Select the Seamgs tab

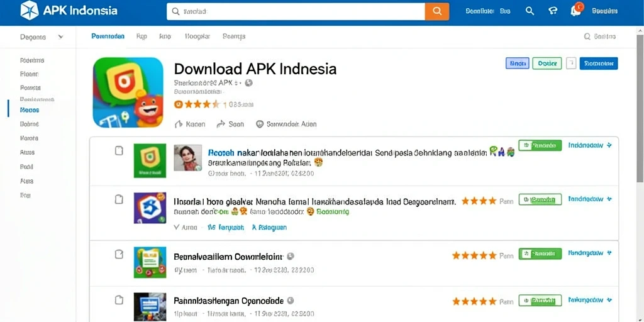tap(234, 36)
